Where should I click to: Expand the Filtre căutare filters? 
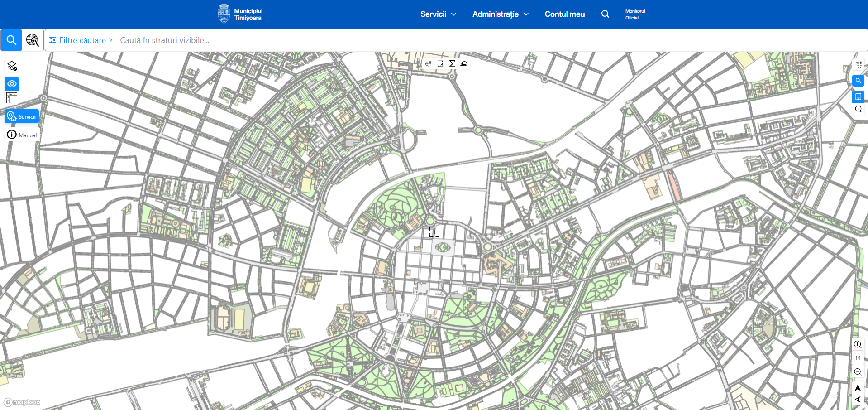point(81,40)
